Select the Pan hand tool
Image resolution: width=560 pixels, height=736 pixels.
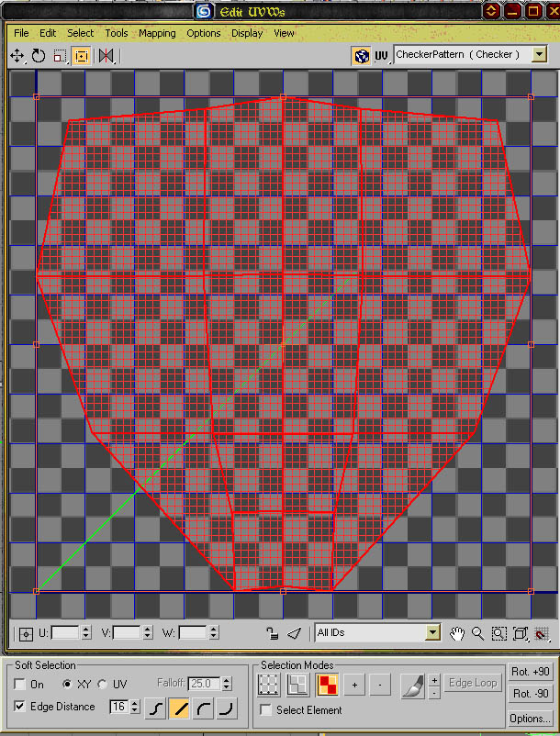(x=458, y=633)
